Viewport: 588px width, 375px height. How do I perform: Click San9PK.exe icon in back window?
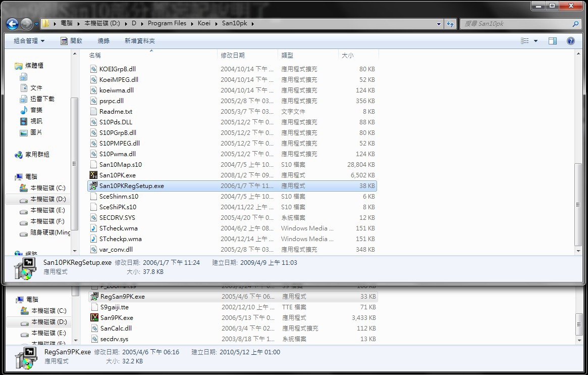[94, 317]
